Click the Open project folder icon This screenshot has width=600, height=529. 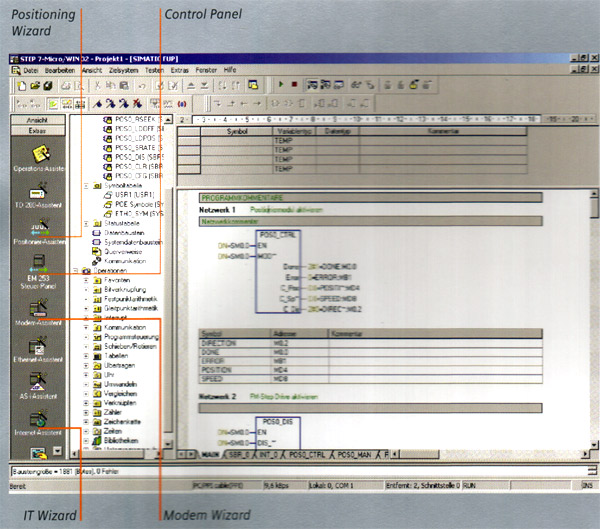[x=35, y=85]
